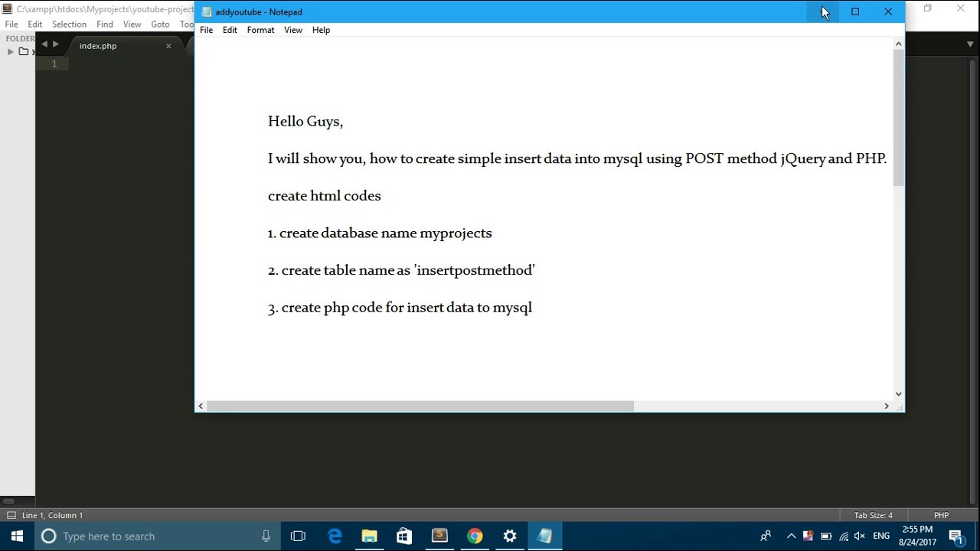
Task: Switch to Sublime Text taskbar icon
Action: point(439,536)
